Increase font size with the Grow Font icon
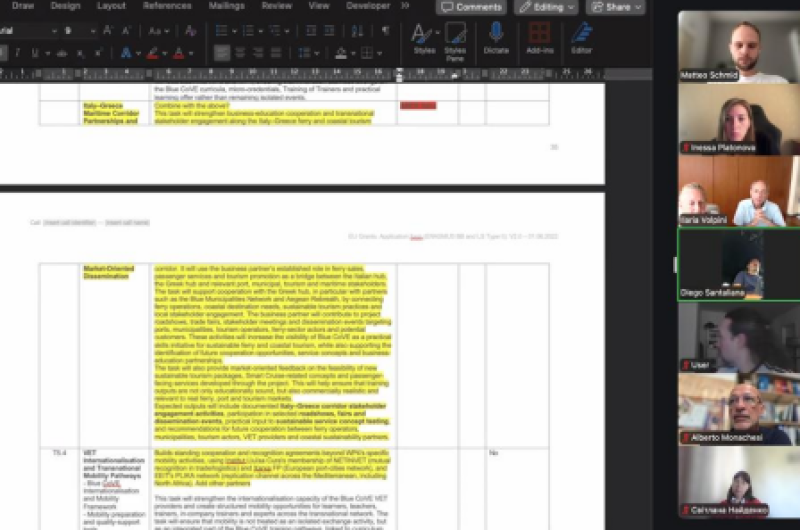The width and height of the screenshot is (800, 530). pyautogui.click(x=108, y=31)
